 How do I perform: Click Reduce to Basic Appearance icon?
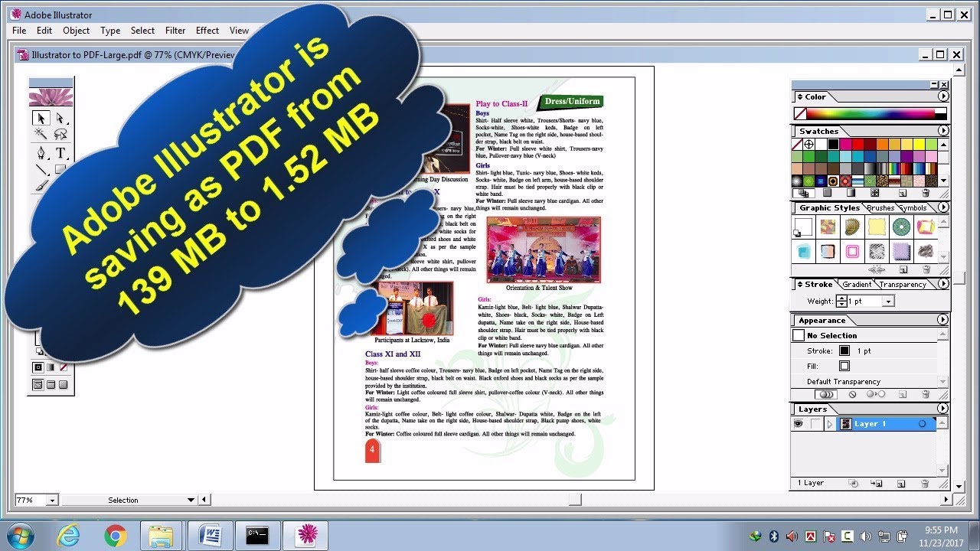pos(876,394)
